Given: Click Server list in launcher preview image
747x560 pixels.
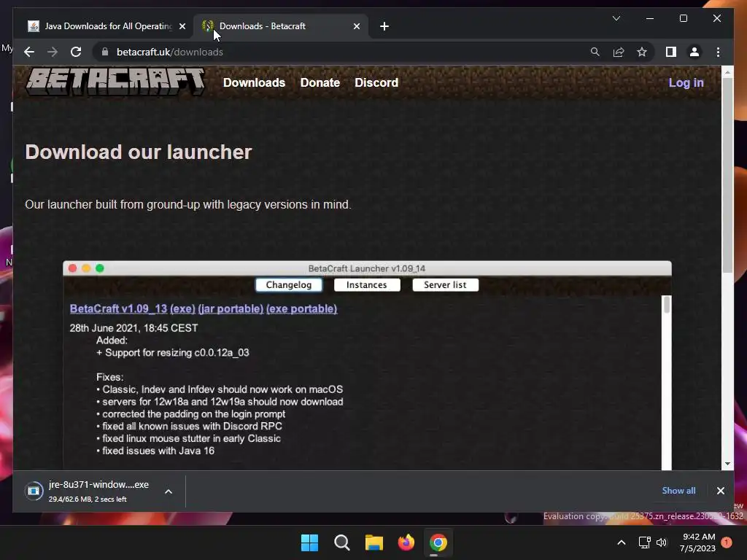Looking at the screenshot, I should [445, 285].
